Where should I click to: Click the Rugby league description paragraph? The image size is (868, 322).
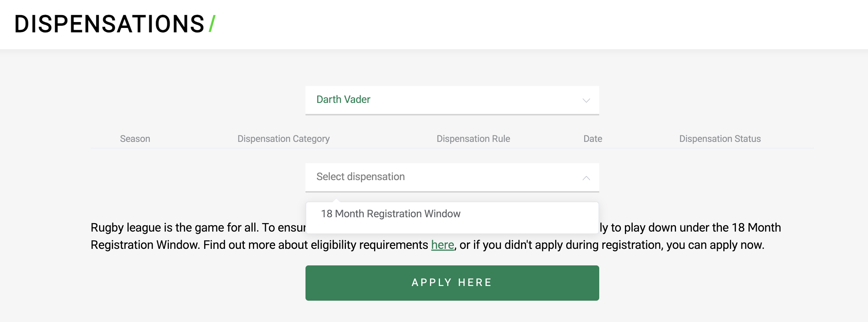click(435, 236)
